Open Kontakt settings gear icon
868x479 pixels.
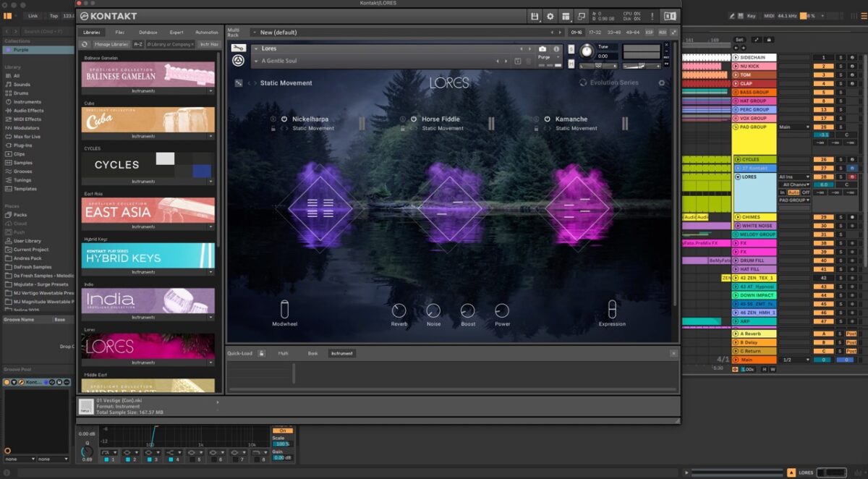[x=550, y=16]
